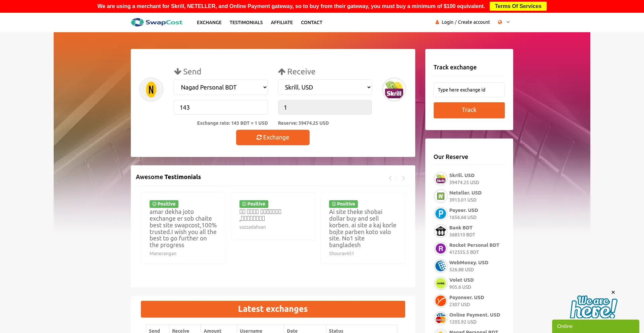Click WebMoney icon in reserve list
644x333 pixels.
(x=440, y=266)
